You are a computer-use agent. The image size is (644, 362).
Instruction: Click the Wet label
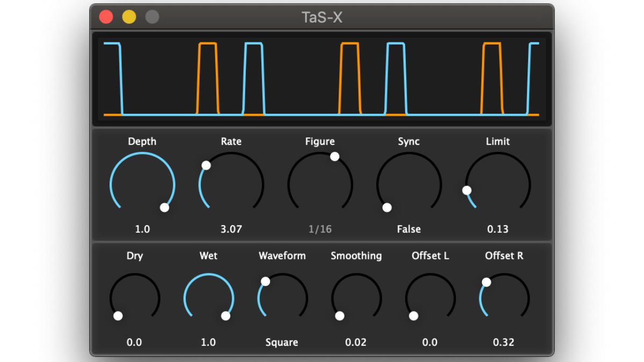[208, 256]
